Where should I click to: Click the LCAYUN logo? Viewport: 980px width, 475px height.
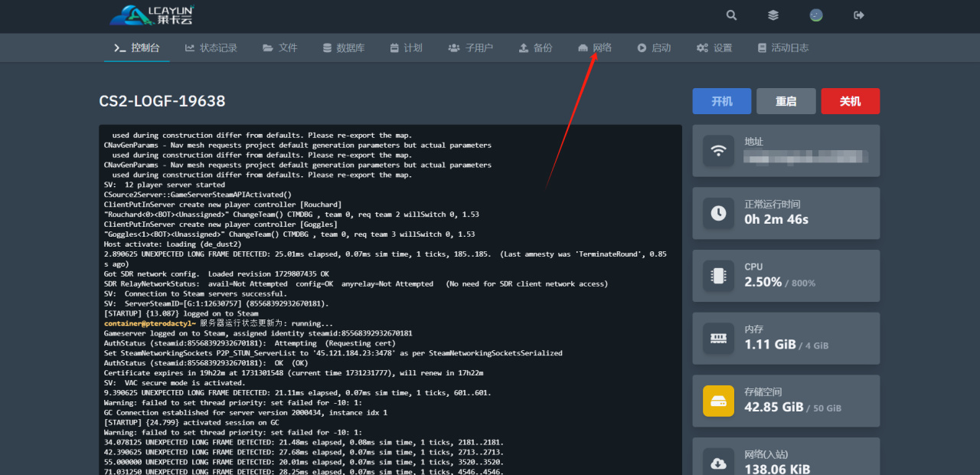point(152,15)
